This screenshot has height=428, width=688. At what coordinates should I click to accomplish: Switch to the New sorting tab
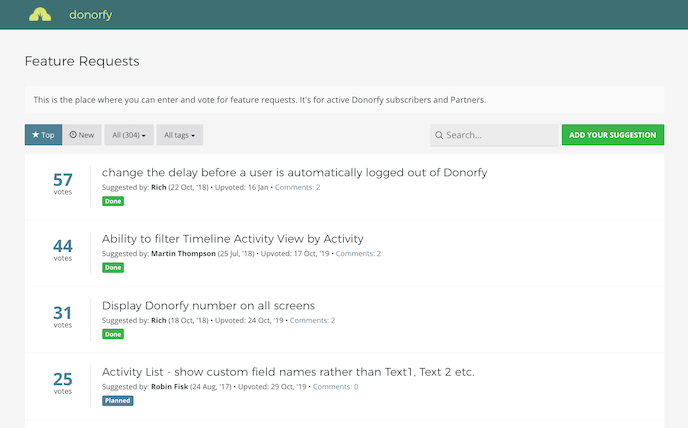pyautogui.click(x=82, y=135)
